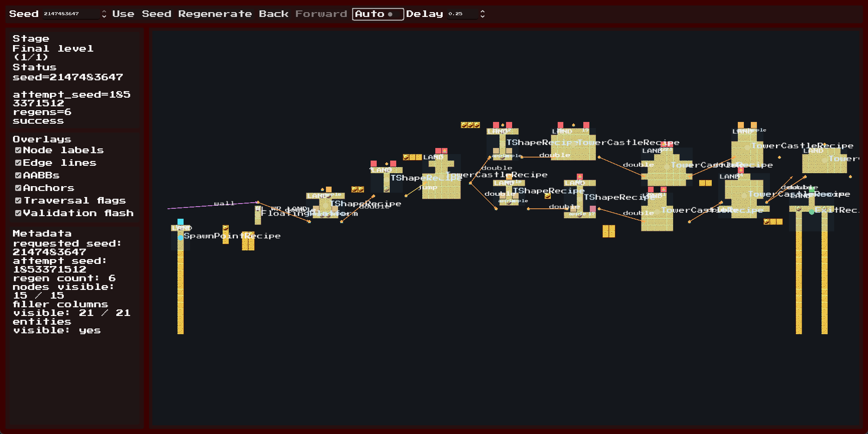
Task: Click the orange anchor marker near the wall edge
Action: [x=258, y=201]
